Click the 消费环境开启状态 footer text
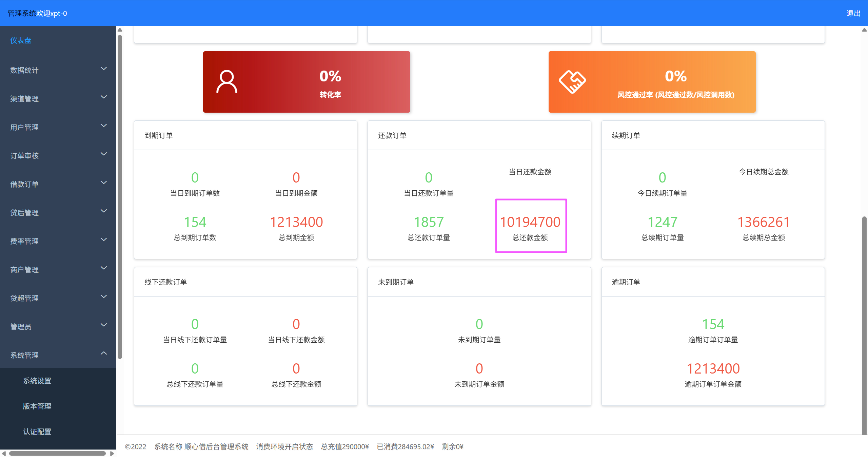 pos(284,446)
